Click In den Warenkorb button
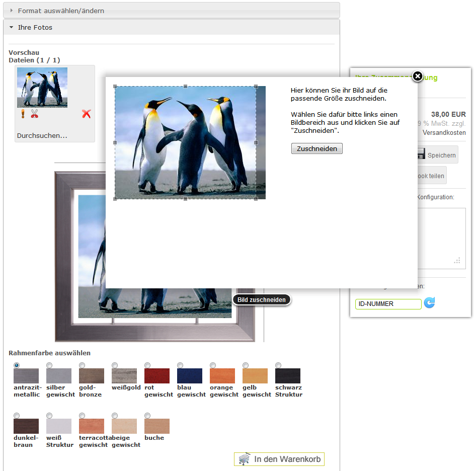The image size is (476, 471). coord(279,459)
